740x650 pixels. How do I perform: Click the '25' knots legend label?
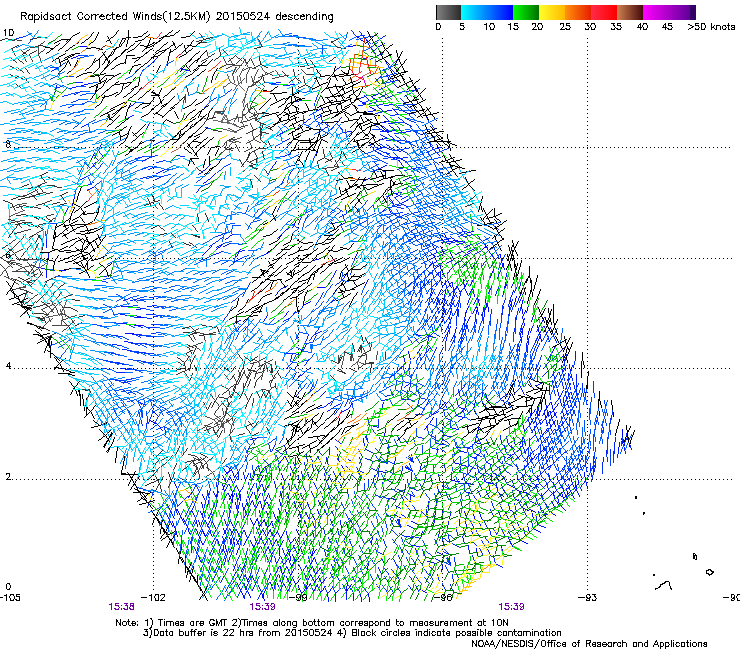(x=565, y=27)
